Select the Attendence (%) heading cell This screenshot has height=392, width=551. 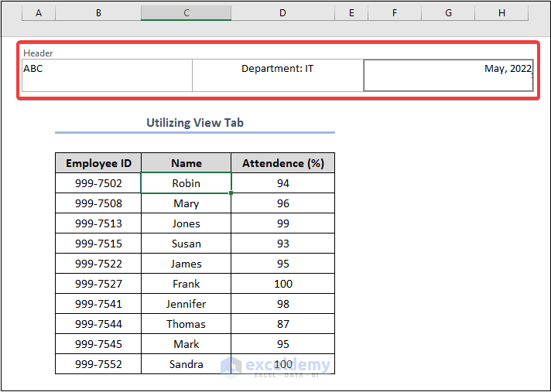tap(283, 163)
